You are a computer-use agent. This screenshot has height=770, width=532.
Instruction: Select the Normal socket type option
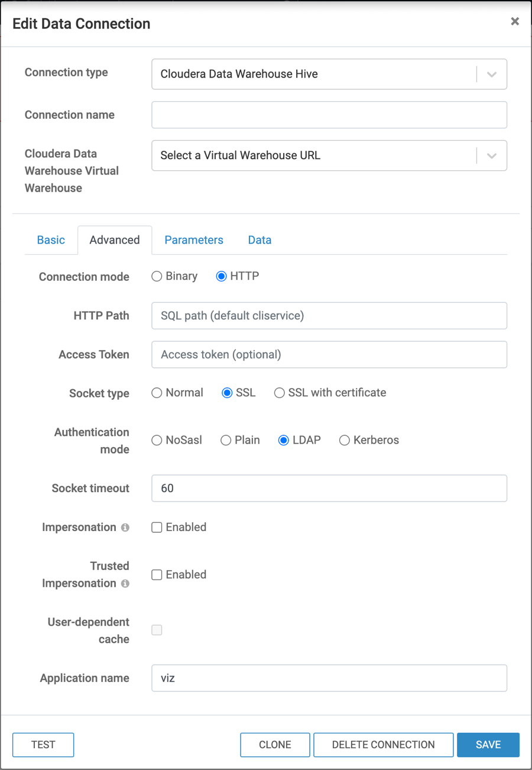point(157,393)
